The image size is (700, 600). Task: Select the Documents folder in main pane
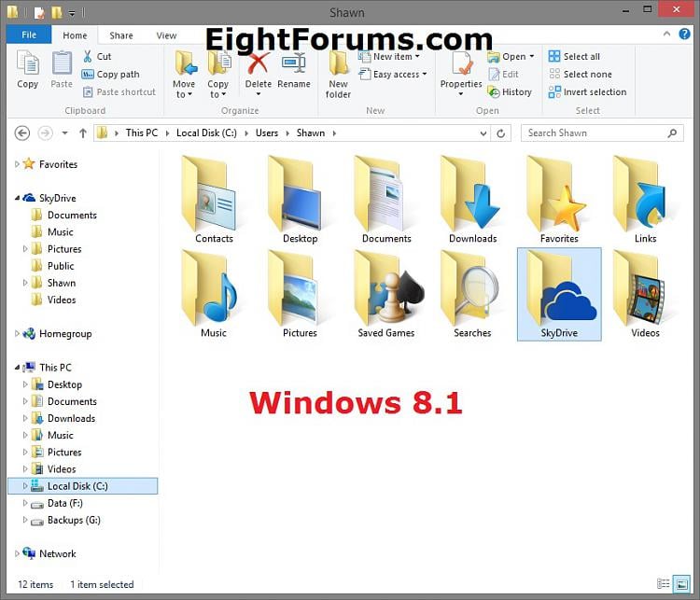point(386,199)
